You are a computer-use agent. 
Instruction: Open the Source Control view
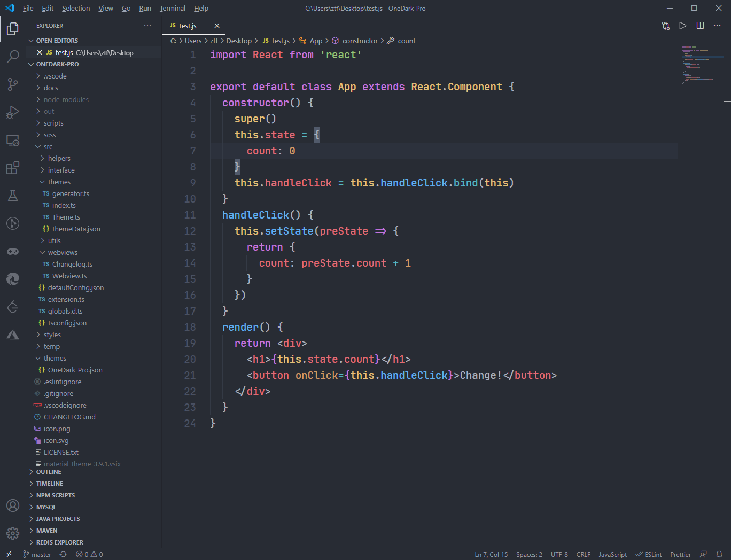pyautogui.click(x=13, y=84)
